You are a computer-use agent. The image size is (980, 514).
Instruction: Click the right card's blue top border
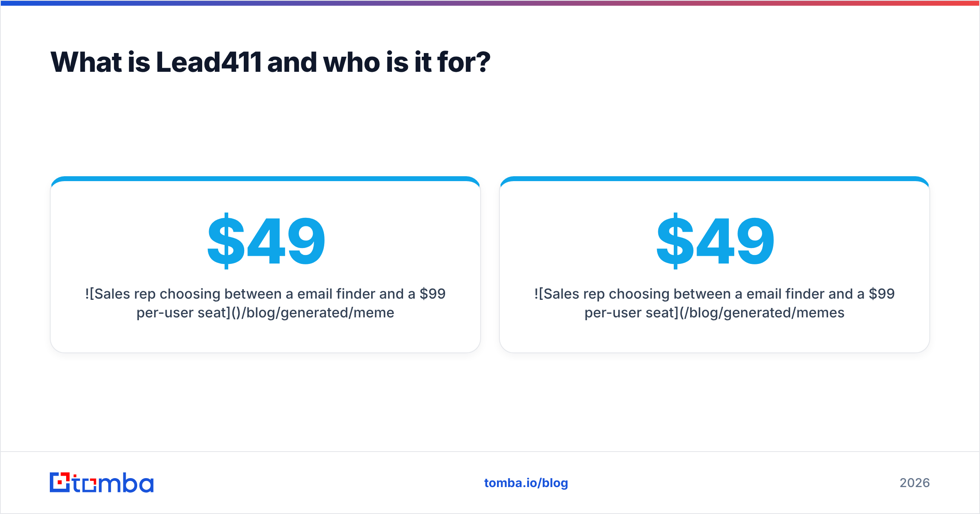pos(715,179)
